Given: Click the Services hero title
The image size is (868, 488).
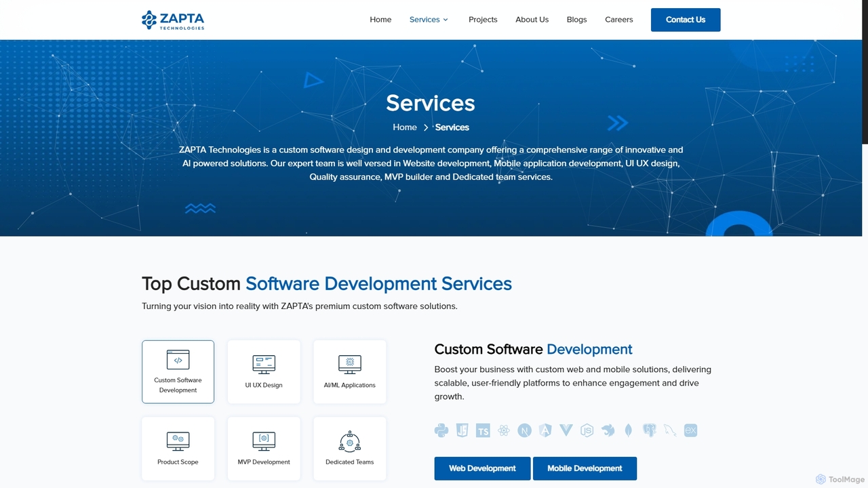Looking at the screenshot, I should [431, 103].
